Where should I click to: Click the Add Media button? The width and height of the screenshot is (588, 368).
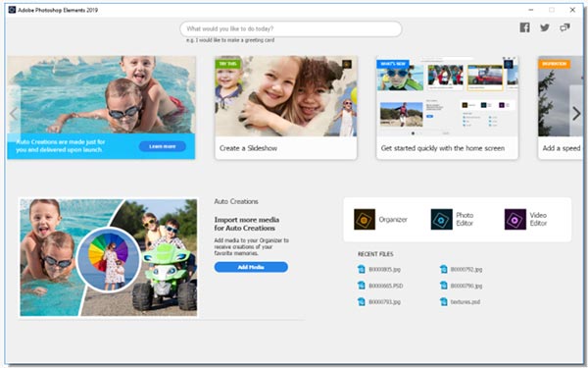click(x=251, y=267)
